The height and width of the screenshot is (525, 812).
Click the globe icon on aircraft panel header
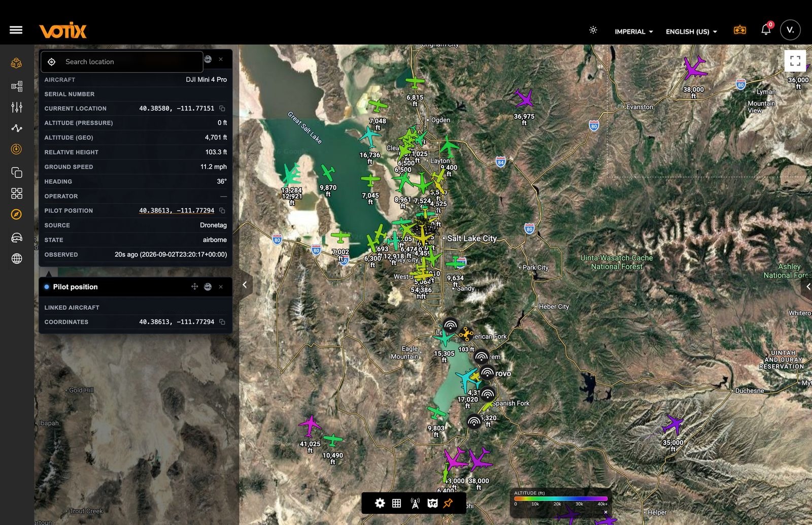click(208, 59)
